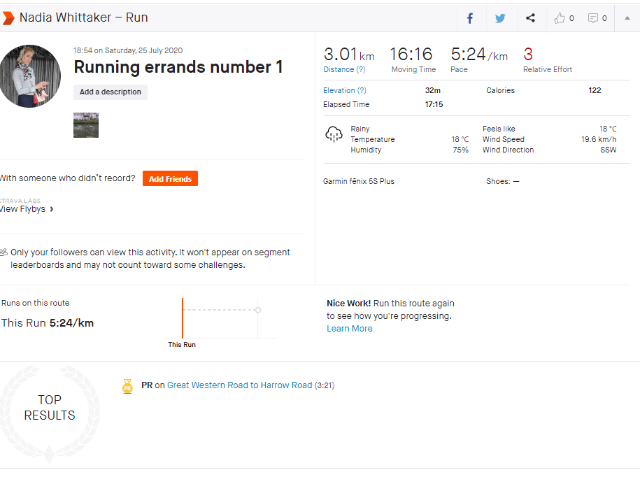Collapse the activity header with the up arrow
640x477 pixels.
[627, 18]
